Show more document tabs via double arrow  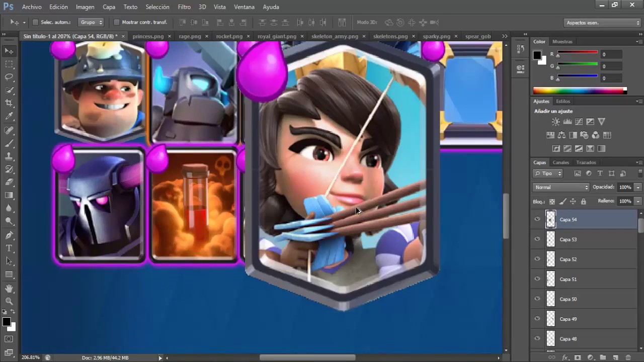[x=505, y=36]
